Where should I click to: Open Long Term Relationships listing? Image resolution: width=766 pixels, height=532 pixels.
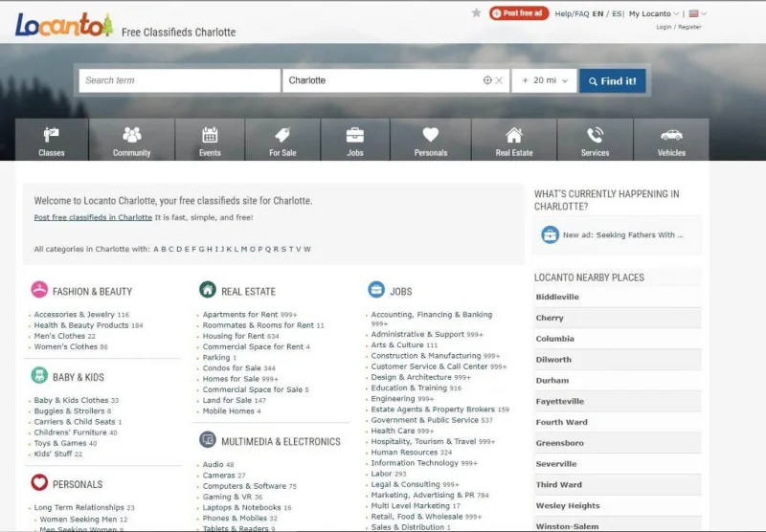[x=79, y=507]
